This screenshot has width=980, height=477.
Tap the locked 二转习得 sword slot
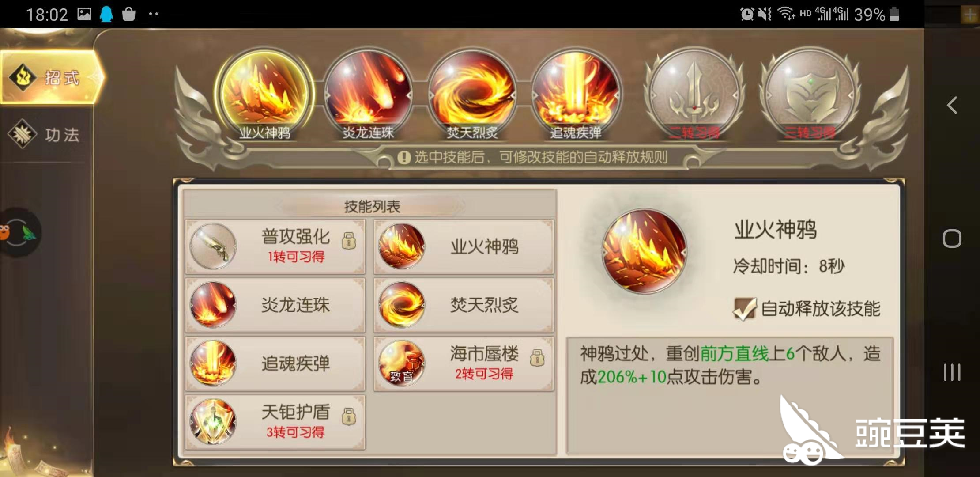tap(694, 94)
